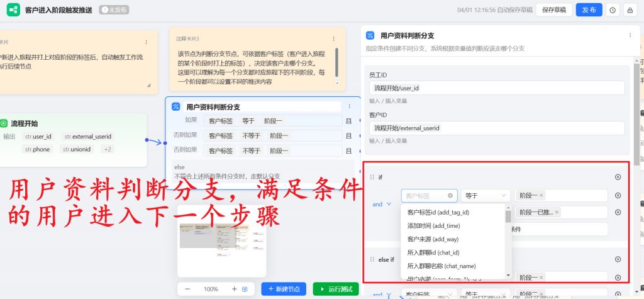Click the workflow title 客户进入阶段触发推送
Image resolution: width=644 pixels, height=299 pixels.
point(58,10)
